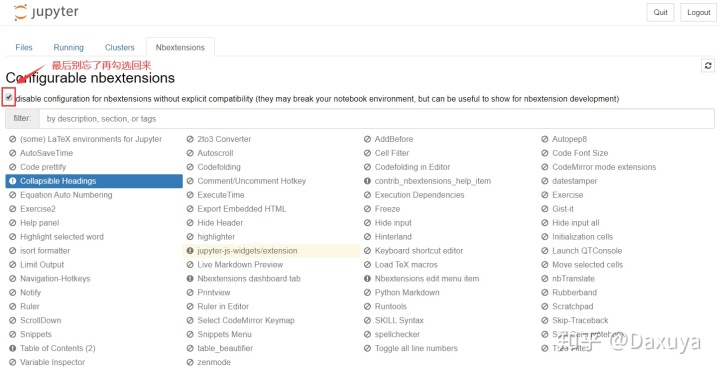
Task: Click the disabled icon beside Code Font Size
Action: pos(545,153)
